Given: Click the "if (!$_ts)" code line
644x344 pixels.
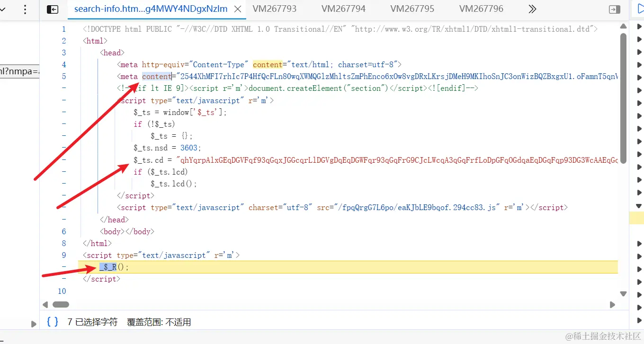Looking at the screenshot, I should pyautogui.click(x=154, y=124).
